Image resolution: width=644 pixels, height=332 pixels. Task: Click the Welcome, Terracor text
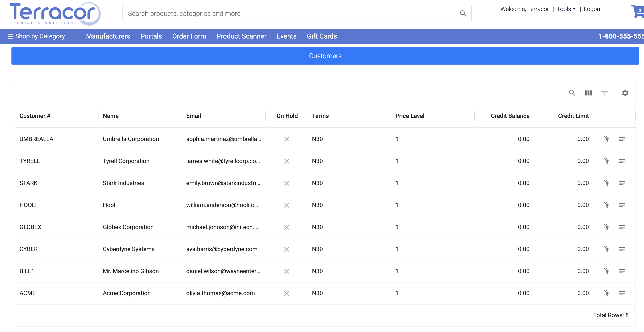(x=525, y=9)
